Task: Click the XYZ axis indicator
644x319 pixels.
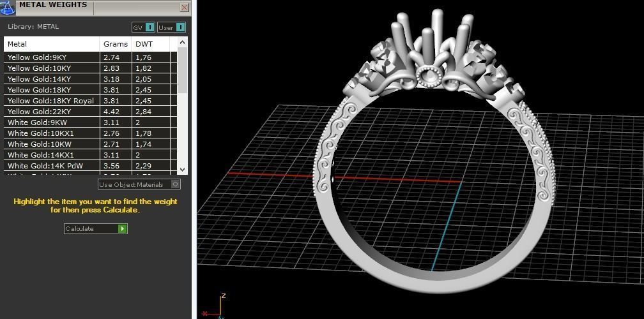Action: (215, 306)
